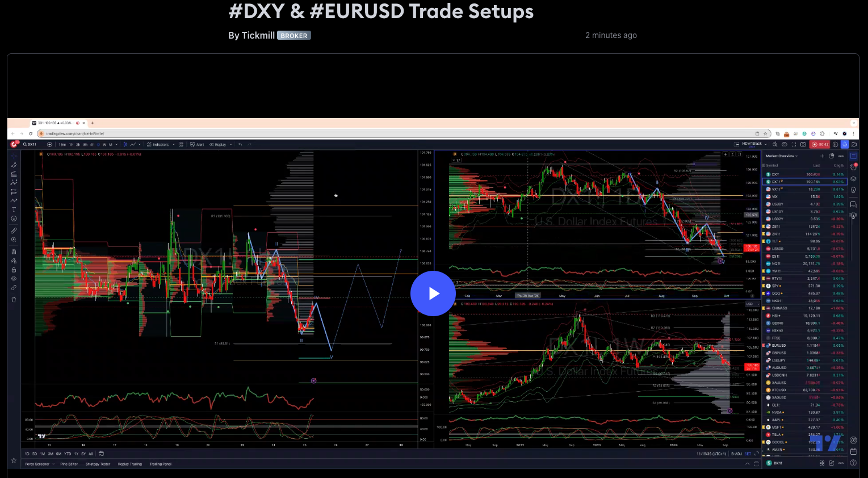Open the alerts clock icon in right sidebar

pos(853,167)
